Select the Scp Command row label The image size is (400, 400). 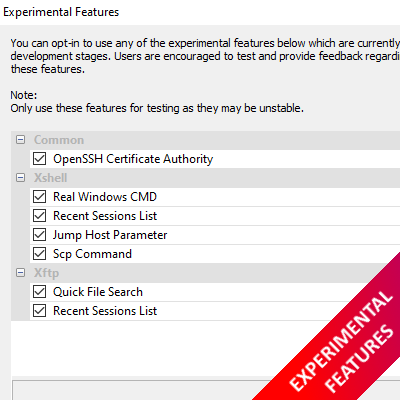tap(92, 254)
